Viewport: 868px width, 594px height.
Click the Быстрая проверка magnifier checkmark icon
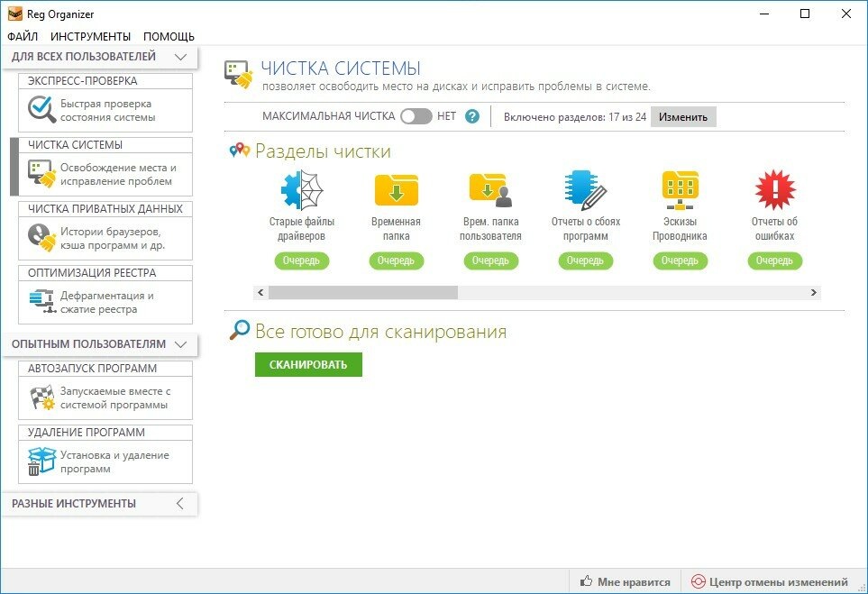click(42, 110)
